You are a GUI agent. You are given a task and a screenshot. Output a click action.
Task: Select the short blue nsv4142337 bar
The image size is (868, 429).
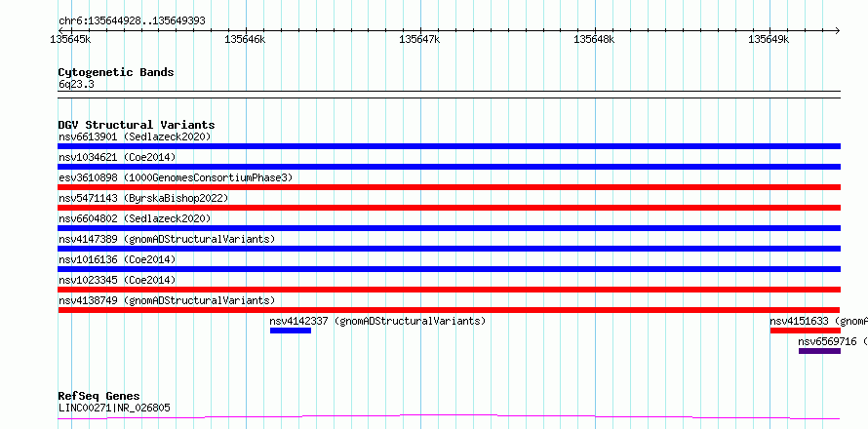291,331
